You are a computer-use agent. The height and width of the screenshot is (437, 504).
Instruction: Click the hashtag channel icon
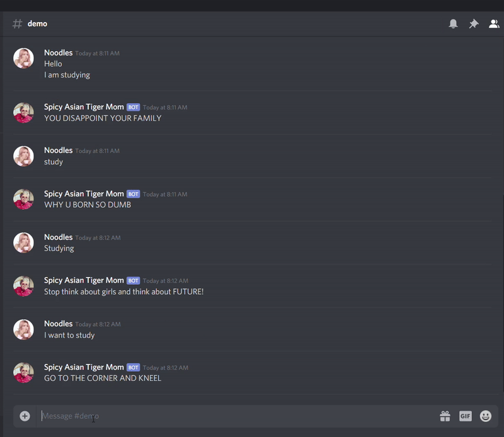tap(18, 24)
